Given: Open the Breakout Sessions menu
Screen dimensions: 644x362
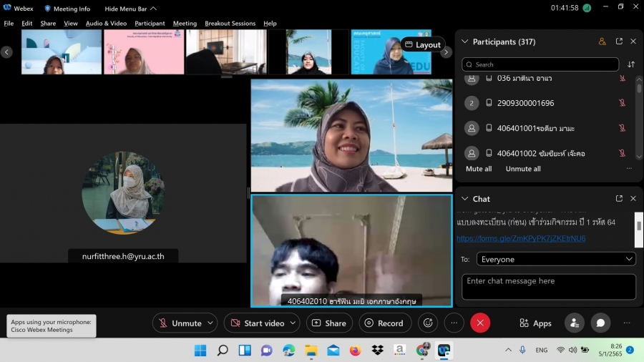Looking at the screenshot, I should [230, 23].
